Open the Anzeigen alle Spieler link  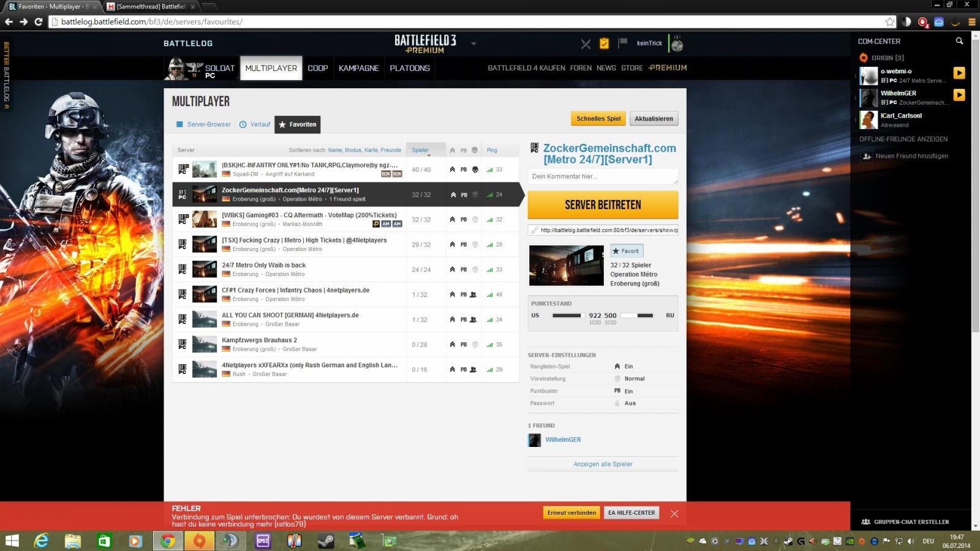[x=603, y=464]
